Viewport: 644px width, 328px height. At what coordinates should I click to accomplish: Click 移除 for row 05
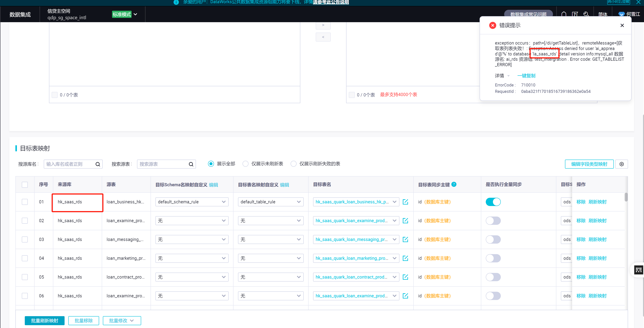pos(581,277)
